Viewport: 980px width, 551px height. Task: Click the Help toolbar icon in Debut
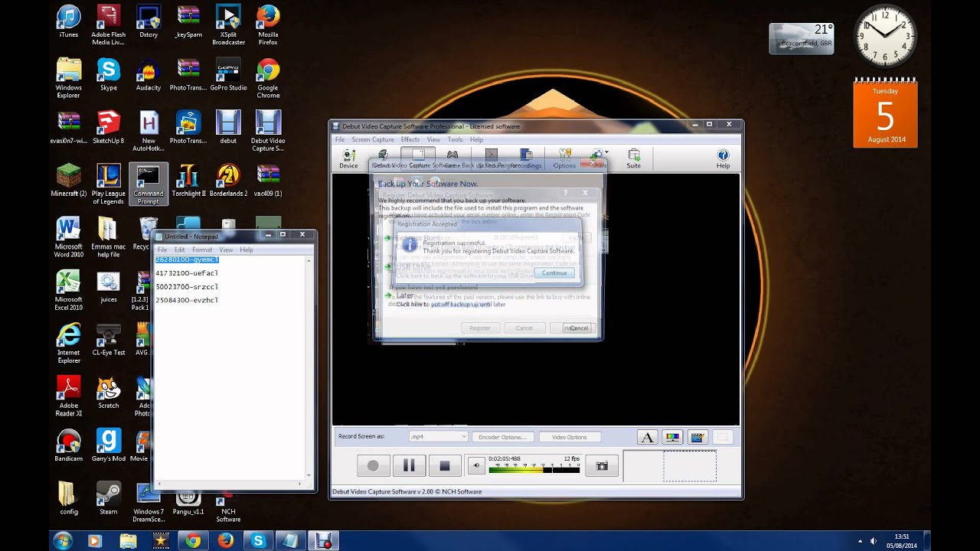(723, 159)
